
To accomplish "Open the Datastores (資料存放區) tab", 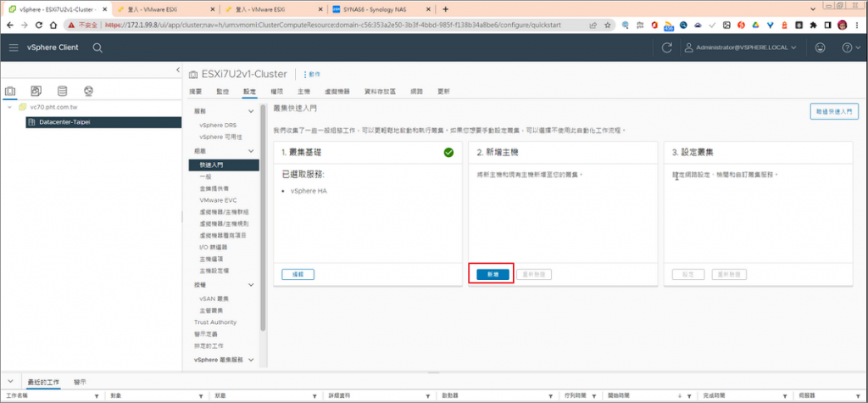I will pyautogui.click(x=380, y=92).
